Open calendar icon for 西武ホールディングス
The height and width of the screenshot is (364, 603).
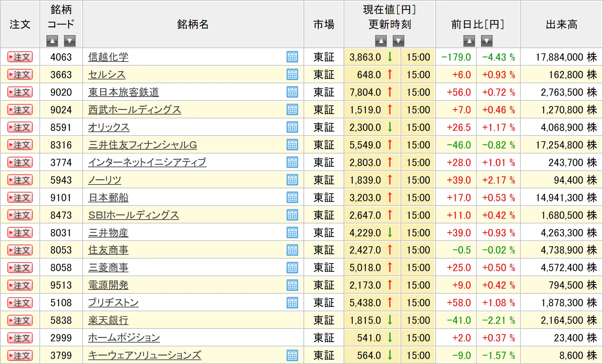(292, 110)
